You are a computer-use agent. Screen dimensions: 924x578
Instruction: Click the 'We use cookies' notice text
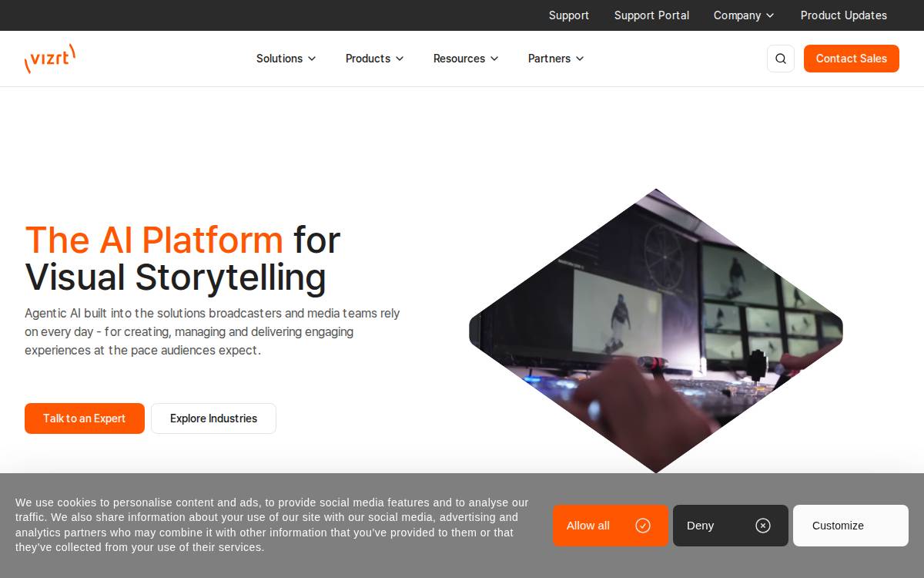[272, 525]
